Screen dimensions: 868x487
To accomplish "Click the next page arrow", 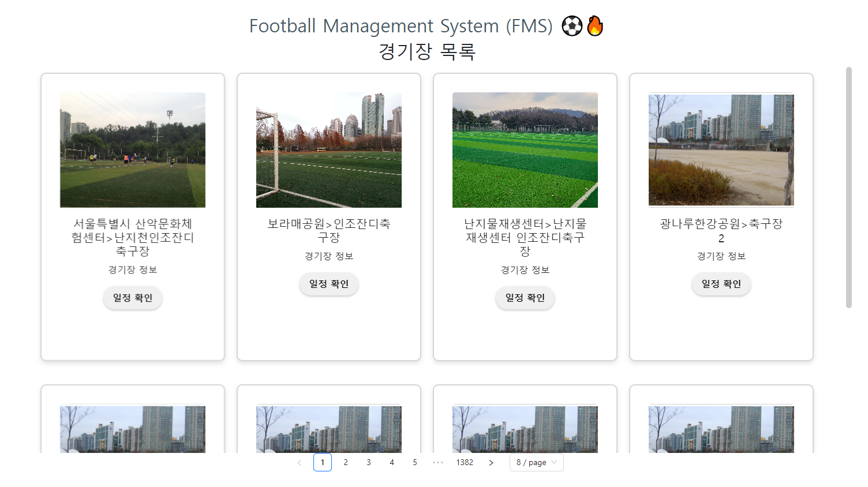I will pos(491,462).
